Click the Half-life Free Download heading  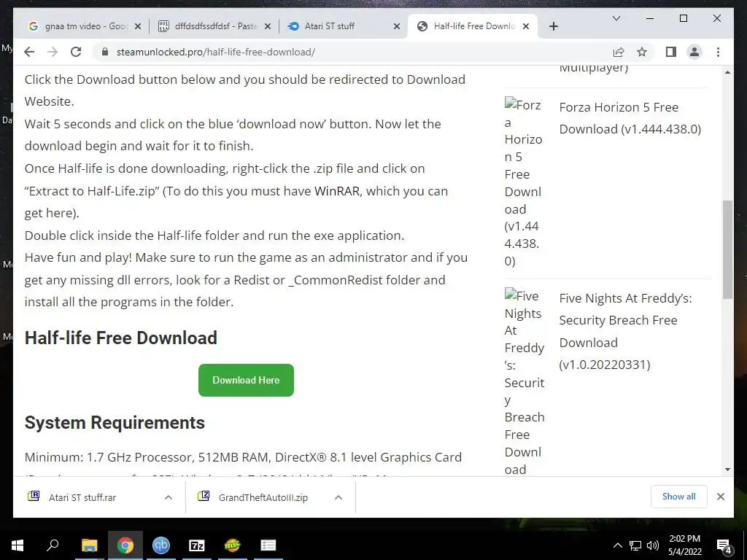(x=121, y=338)
